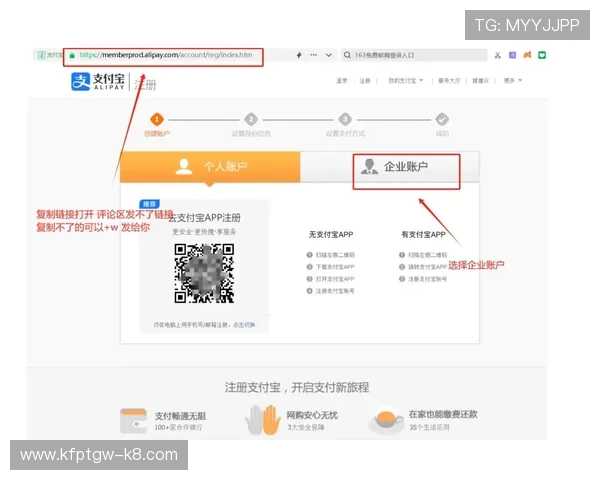Click the 注册 link in header nav
This screenshot has height=480, width=600.
pyautogui.click(x=365, y=81)
